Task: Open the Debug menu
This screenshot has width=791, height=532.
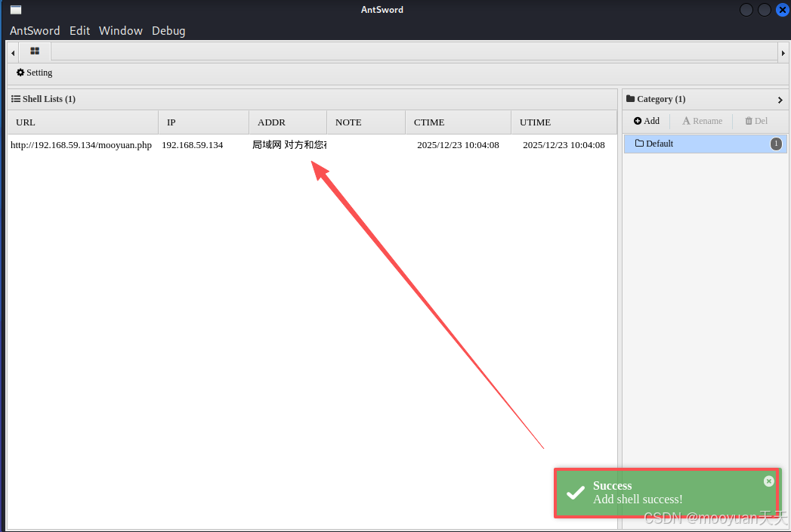Action: click(168, 31)
